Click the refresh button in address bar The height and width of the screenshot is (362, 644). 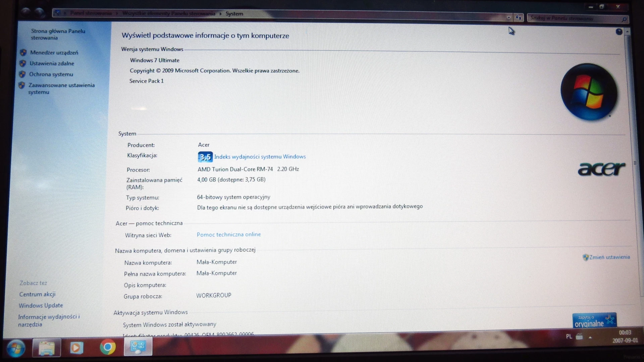tap(519, 17)
